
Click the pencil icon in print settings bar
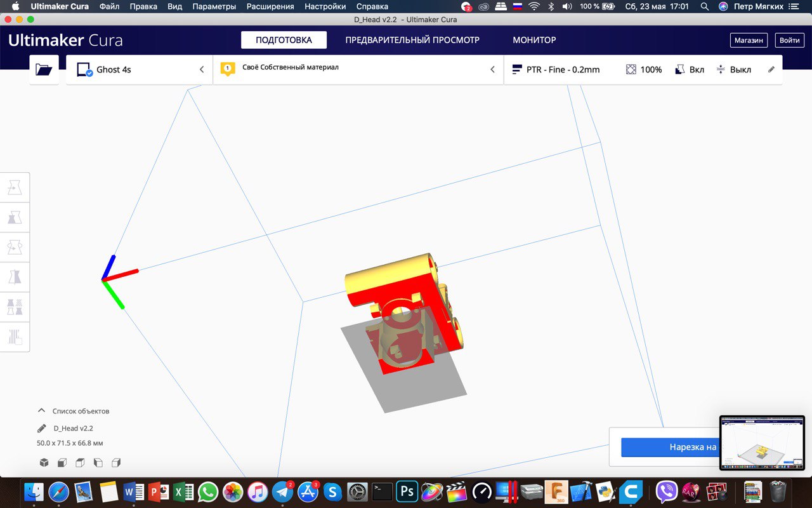click(x=771, y=70)
